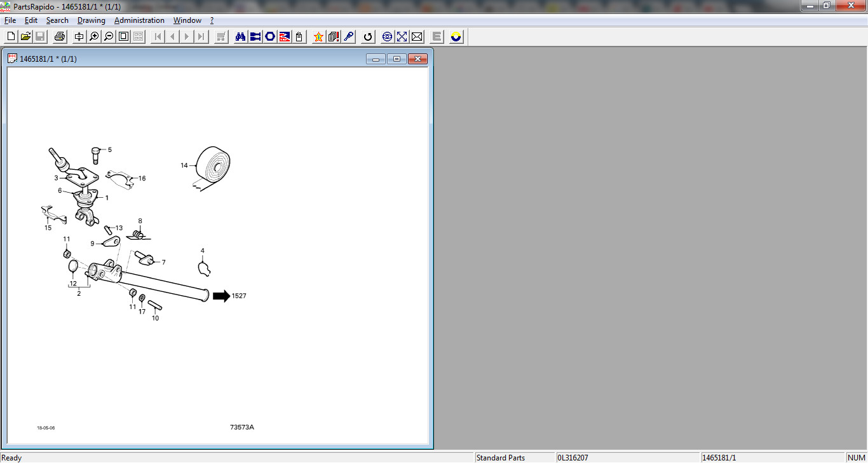The height and width of the screenshot is (463, 868).
Task: Click the envelope mail icon in toolbar
Action: (417, 36)
